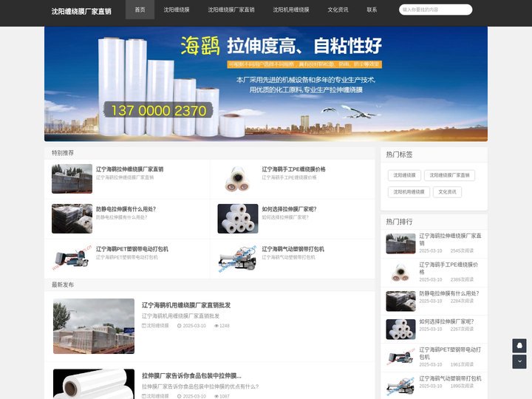532x399 pixels.
Task: Click the 热门标签 section heading
Action: (399, 154)
